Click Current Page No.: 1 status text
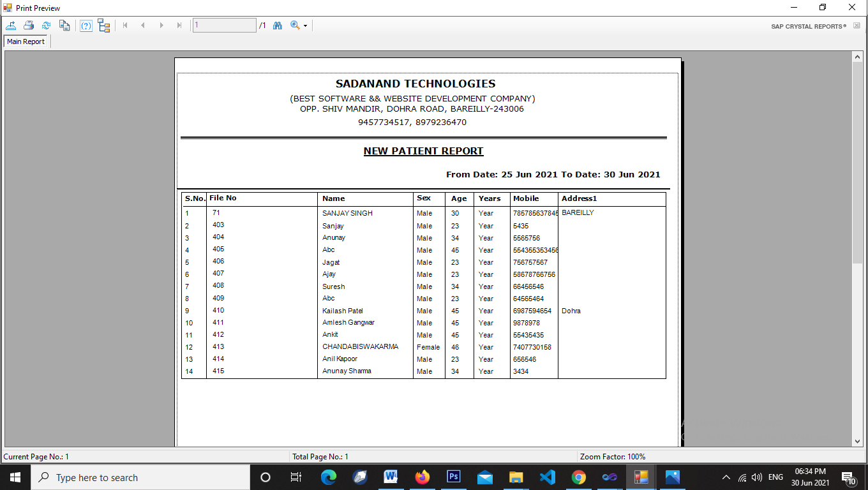Image resolution: width=868 pixels, height=490 pixels. pos(36,457)
